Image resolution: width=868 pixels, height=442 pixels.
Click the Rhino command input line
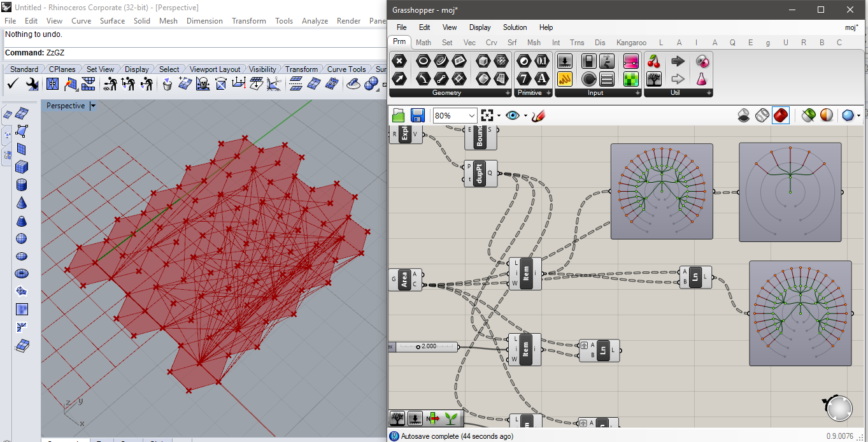(x=195, y=52)
